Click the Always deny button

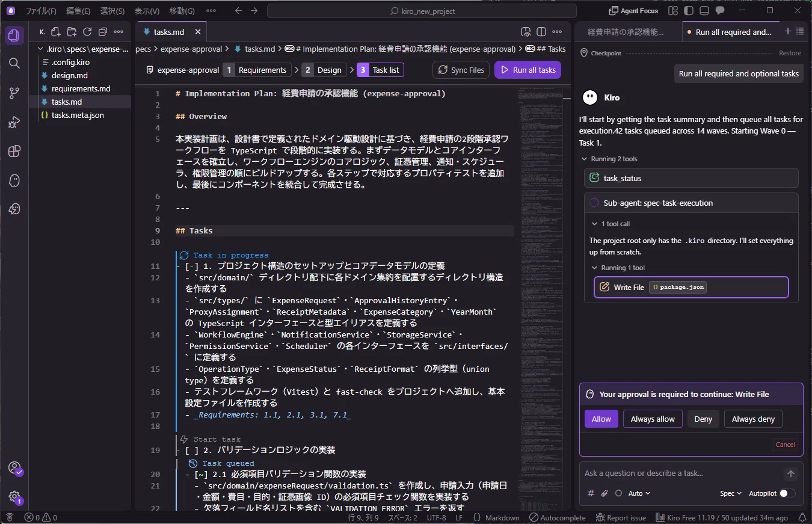point(753,419)
